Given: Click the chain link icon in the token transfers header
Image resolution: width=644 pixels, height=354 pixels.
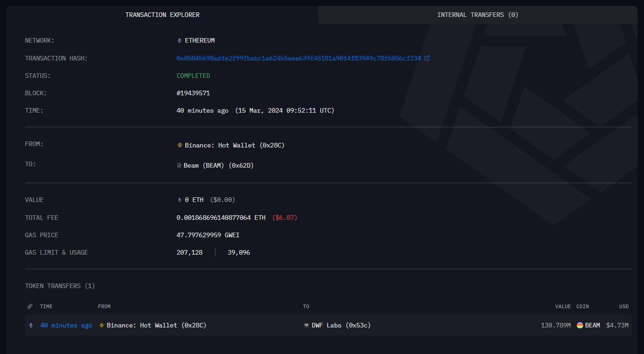Looking at the screenshot, I should [x=30, y=306].
